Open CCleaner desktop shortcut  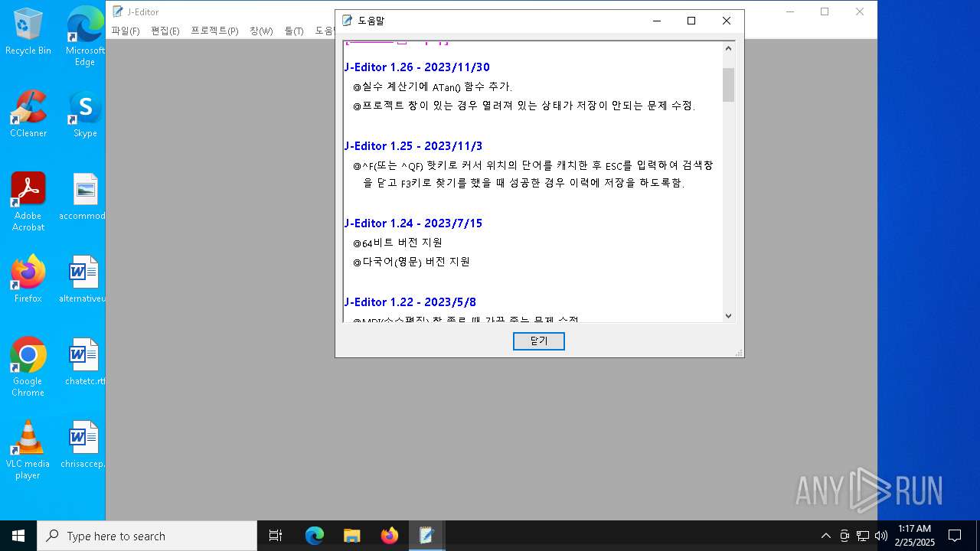pos(28,114)
